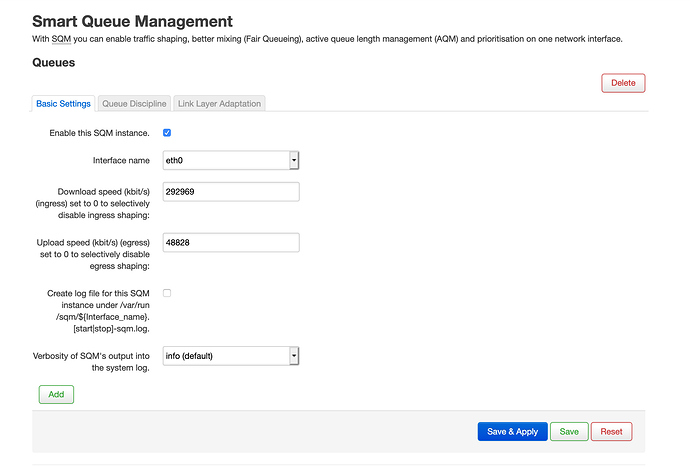
Task: Click the Upload speed (kbit/s) label
Action: point(93,254)
